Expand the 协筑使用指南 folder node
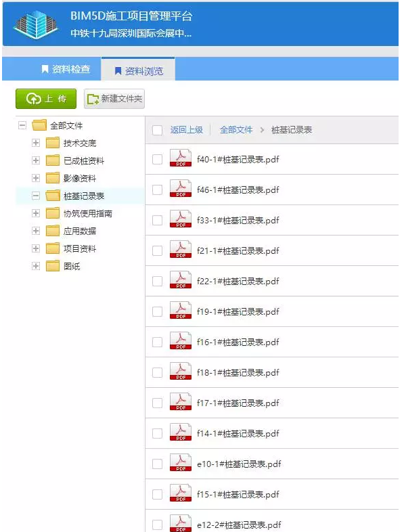Viewport: 404px width, 532px height. pos(36,213)
